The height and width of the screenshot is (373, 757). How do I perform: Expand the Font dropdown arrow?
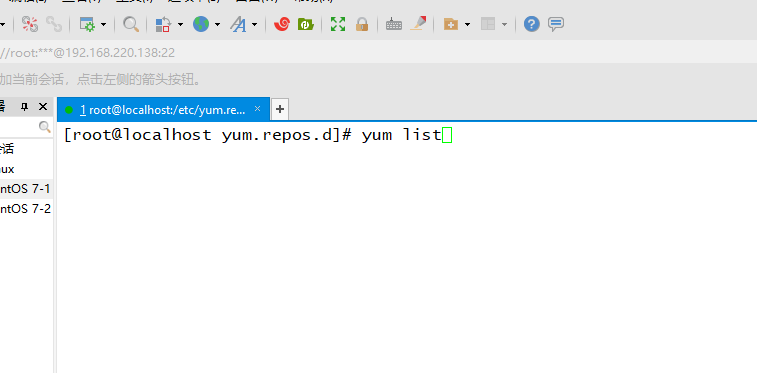pyautogui.click(x=254, y=24)
